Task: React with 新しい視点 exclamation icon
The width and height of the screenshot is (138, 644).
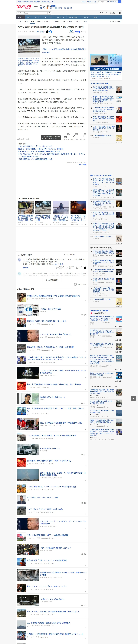Action: tap(83, 137)
